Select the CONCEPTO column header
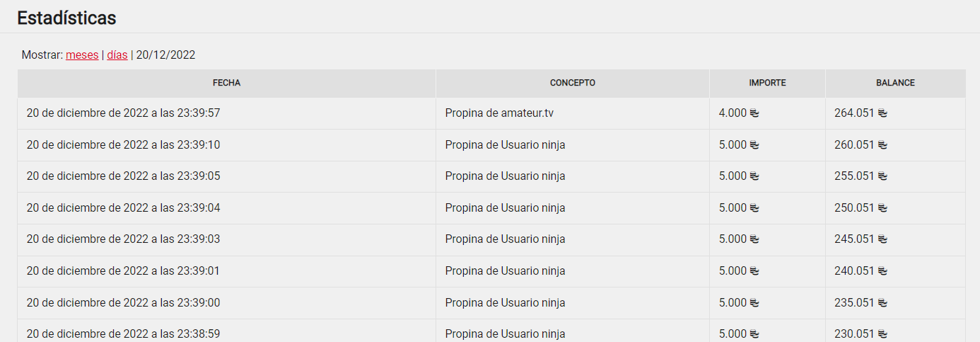The image size is (980, 342). tap(573, 84)
